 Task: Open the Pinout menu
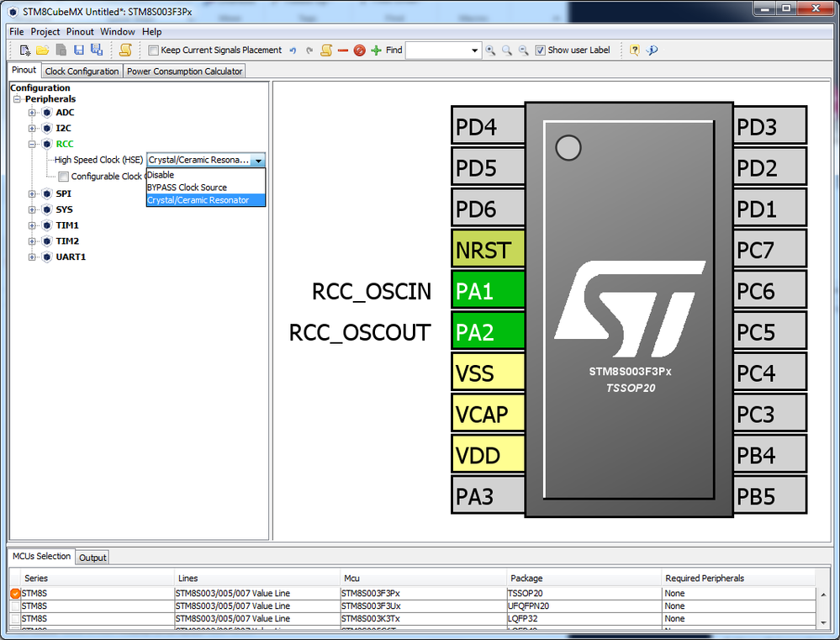tap(80, 32)
